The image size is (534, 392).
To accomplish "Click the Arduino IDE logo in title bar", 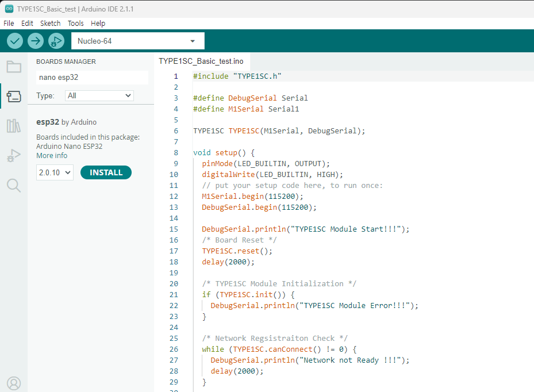I will coord(9,9).
